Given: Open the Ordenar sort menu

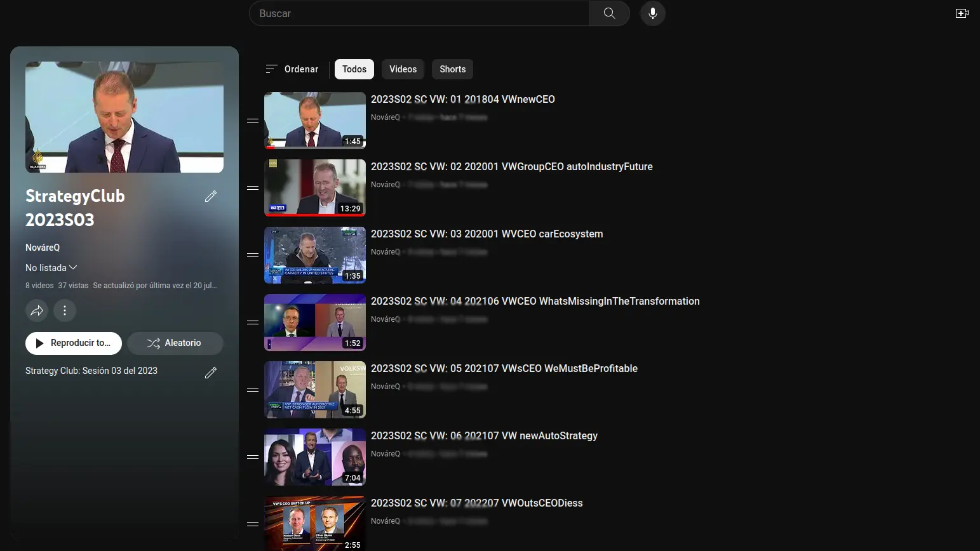Looking at the screenshot, I should pyautogui.click(x=292, y=69).
